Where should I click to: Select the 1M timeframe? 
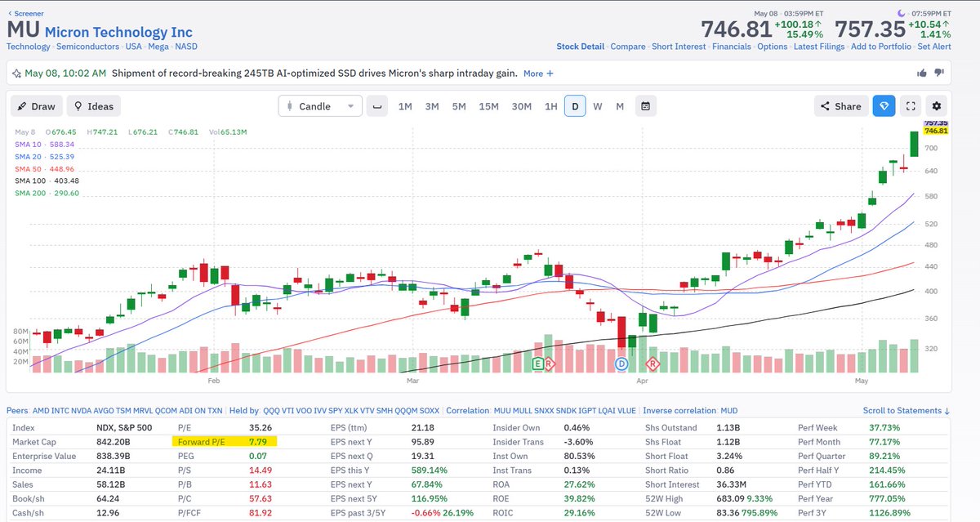(405, 106)
